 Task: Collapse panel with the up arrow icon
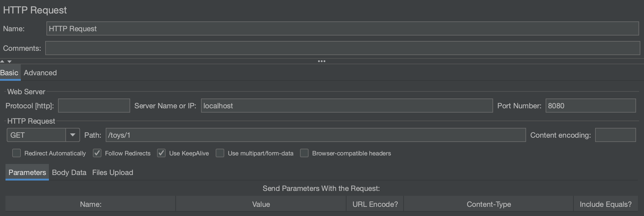2,61
